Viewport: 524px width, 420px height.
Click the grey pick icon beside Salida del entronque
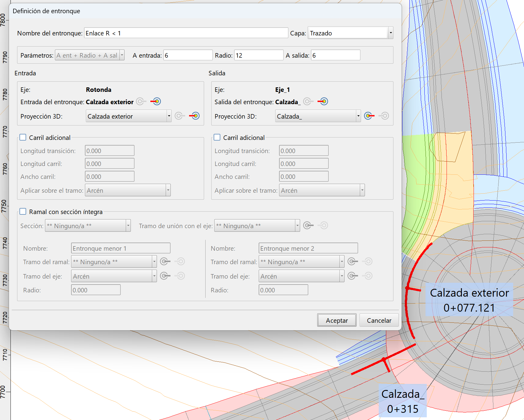click(x=308, y=101)
